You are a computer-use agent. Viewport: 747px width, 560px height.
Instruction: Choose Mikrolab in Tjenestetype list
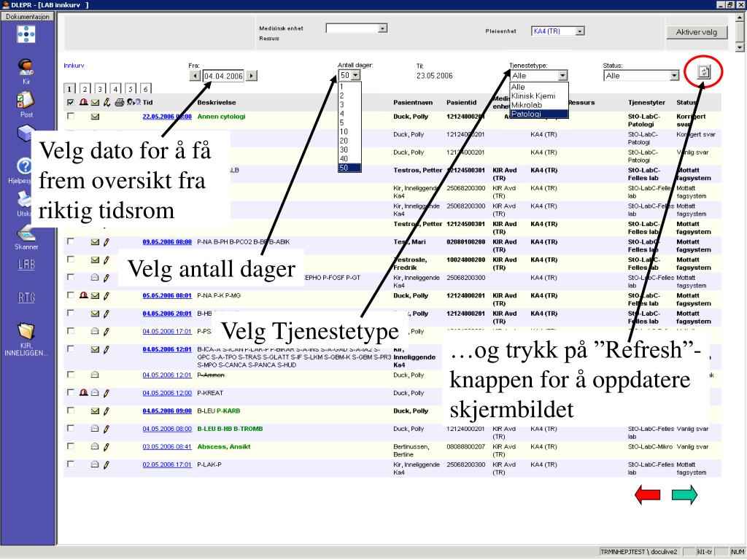[x=539, y=105]
